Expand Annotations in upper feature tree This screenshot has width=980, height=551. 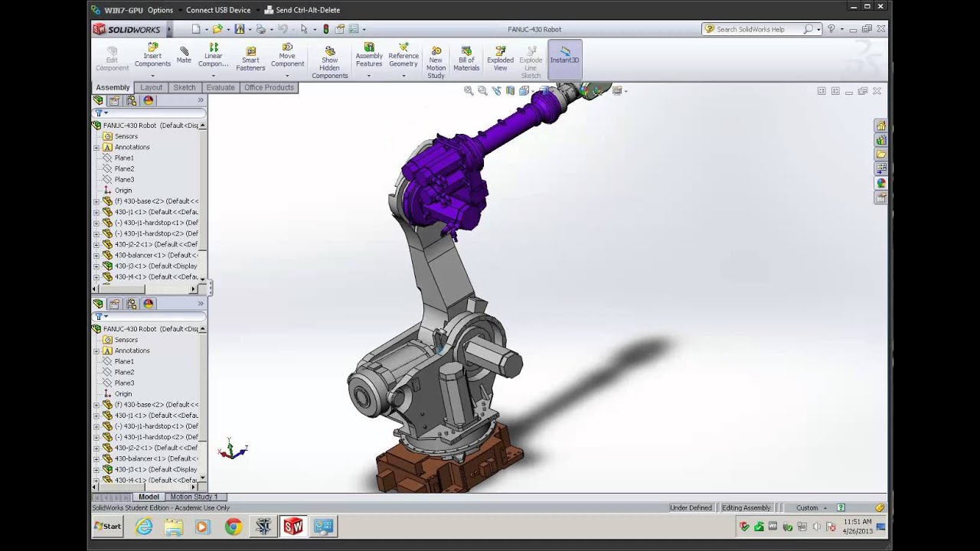[96, 147]
